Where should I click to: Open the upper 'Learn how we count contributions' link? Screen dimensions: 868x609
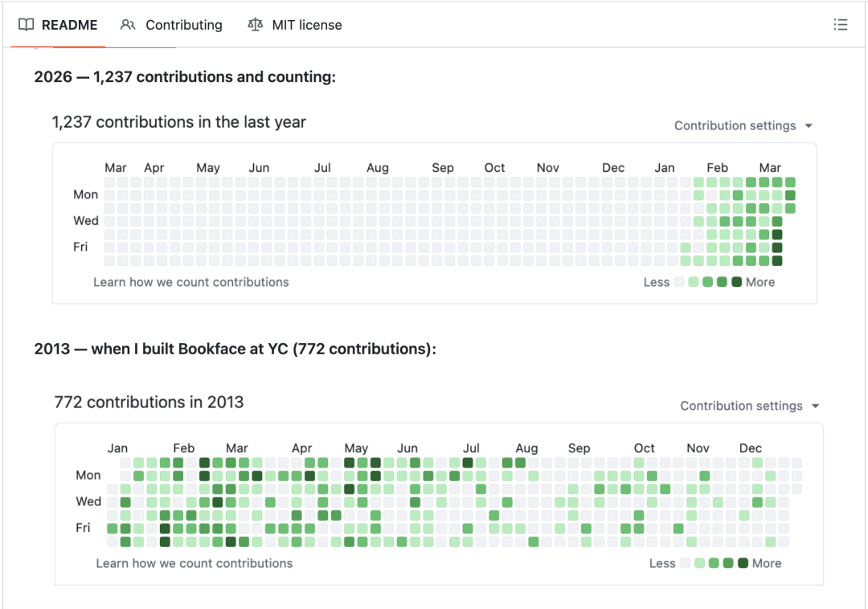[191, 282]
